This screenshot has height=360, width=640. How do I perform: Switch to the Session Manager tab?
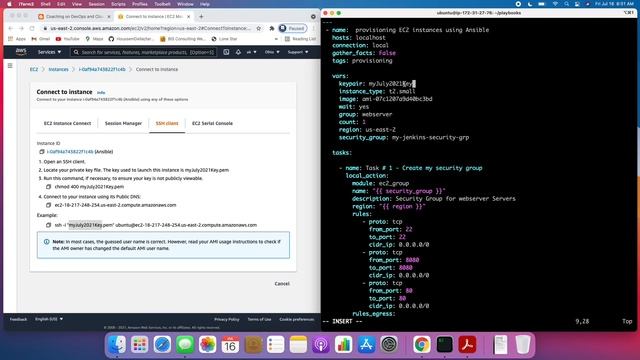123,123
